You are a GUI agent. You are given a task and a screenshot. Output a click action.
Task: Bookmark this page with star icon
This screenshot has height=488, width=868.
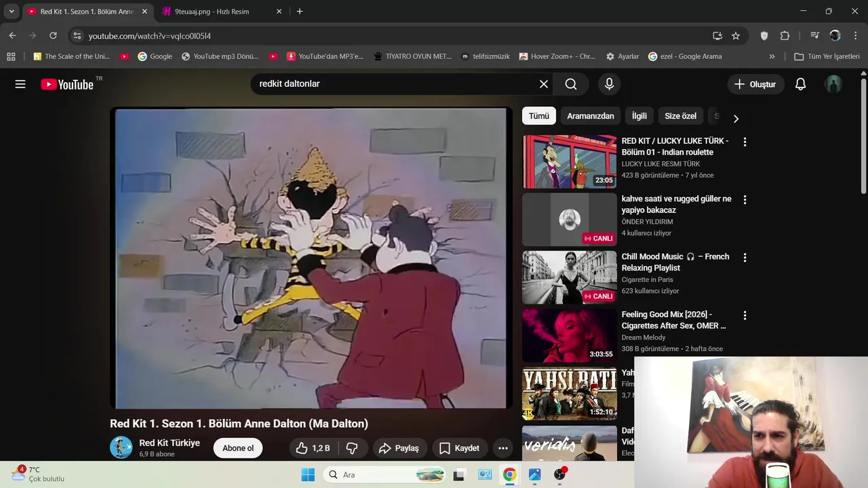click(736, 36)
